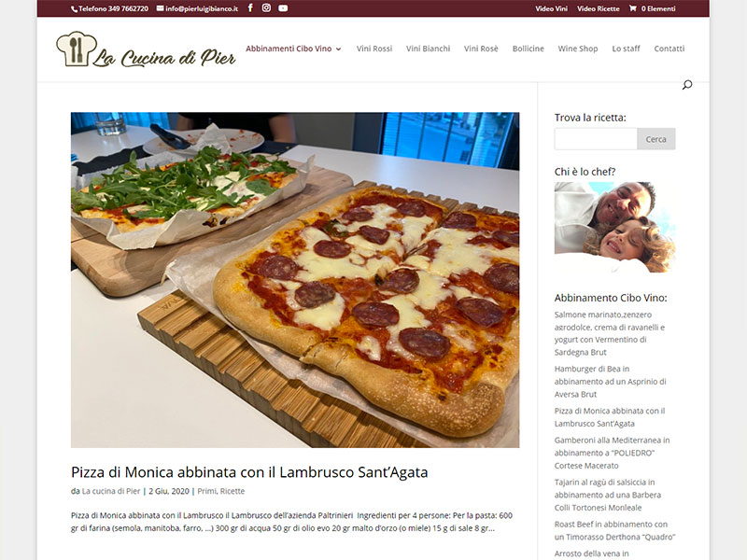This screenshot has height=560, width=747.
Task: Focus the Trova la ricetta input field
Action: [x=596, y=139]
